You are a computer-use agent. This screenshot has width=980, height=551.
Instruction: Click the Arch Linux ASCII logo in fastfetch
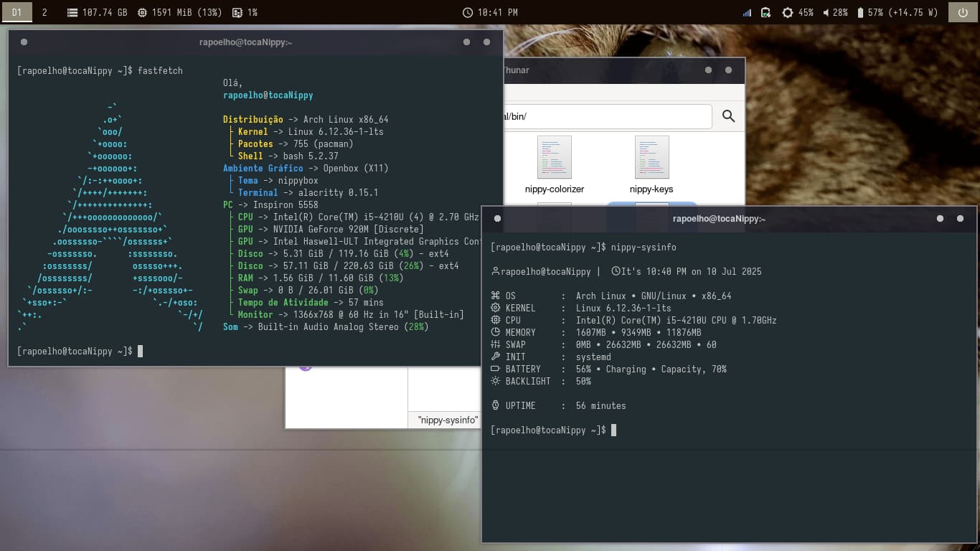coord(110,217)
